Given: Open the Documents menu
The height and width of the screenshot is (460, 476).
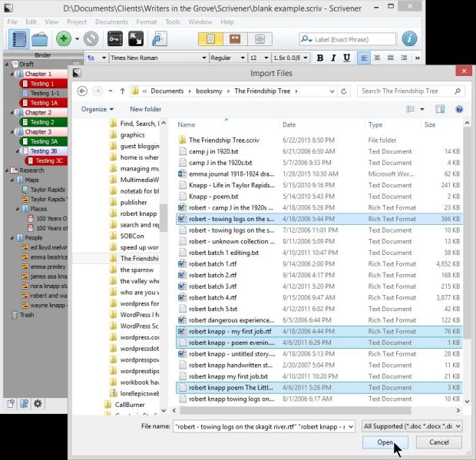Looking at the screenshot, I should click(x=111, y=22).
